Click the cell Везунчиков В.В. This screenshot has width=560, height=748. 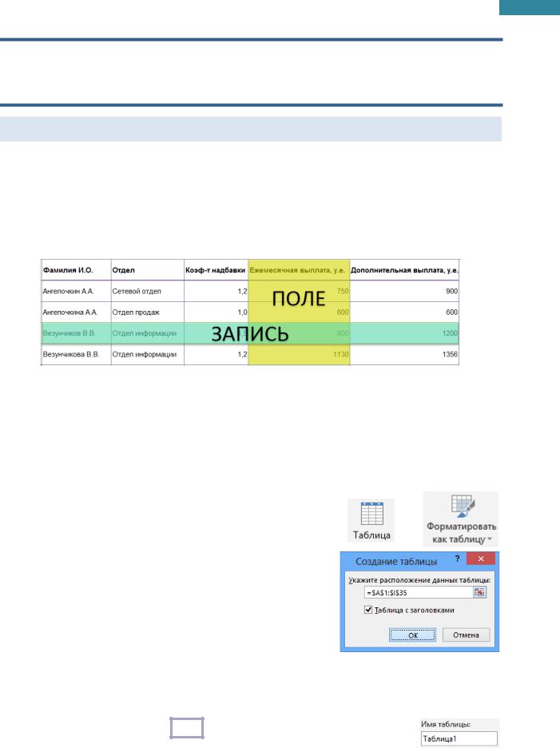(77, 333)
